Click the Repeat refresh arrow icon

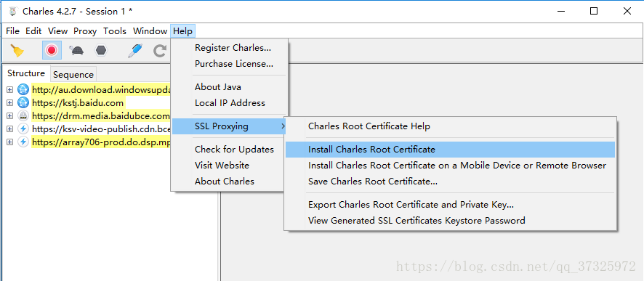point(159,51)
